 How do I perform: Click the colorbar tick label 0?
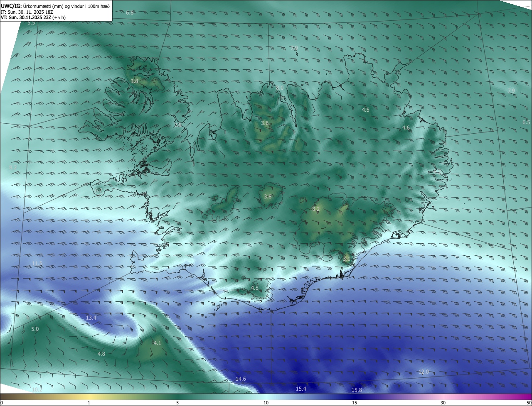tap(2, 403)
